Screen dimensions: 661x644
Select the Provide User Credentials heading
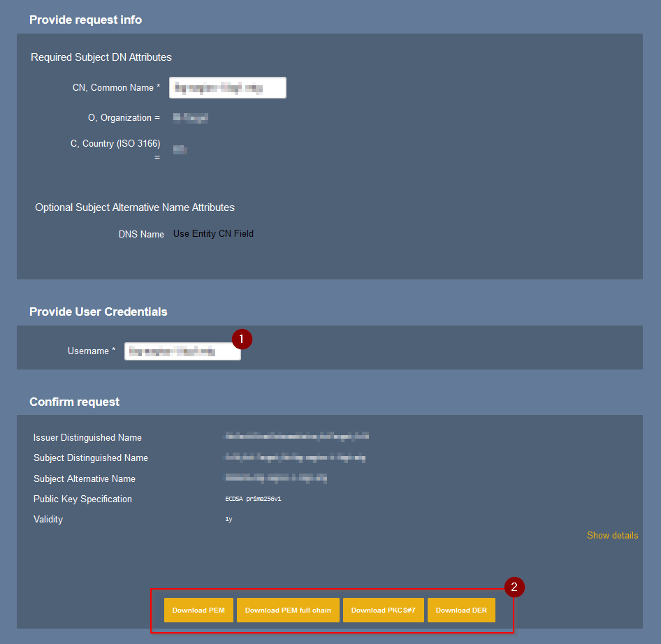[x=99, y=312]
